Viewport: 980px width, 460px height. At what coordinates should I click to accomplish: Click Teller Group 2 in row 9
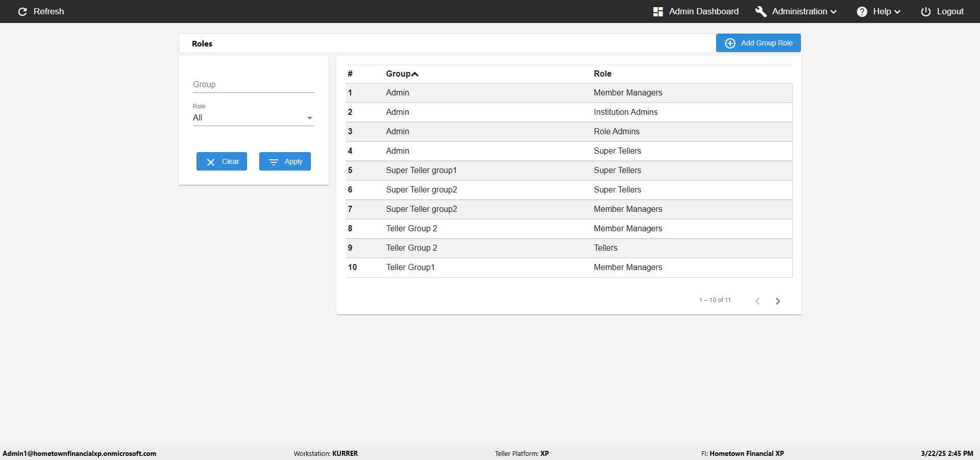point(411,248)
